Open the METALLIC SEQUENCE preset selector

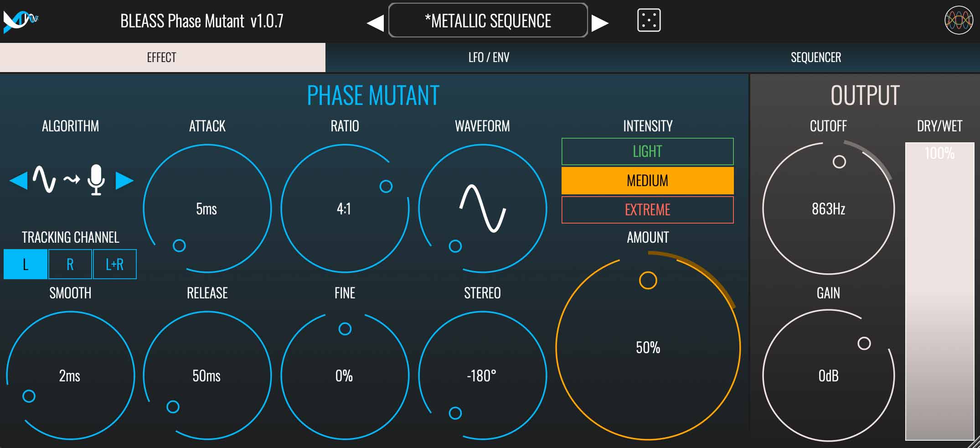(488, 21)
